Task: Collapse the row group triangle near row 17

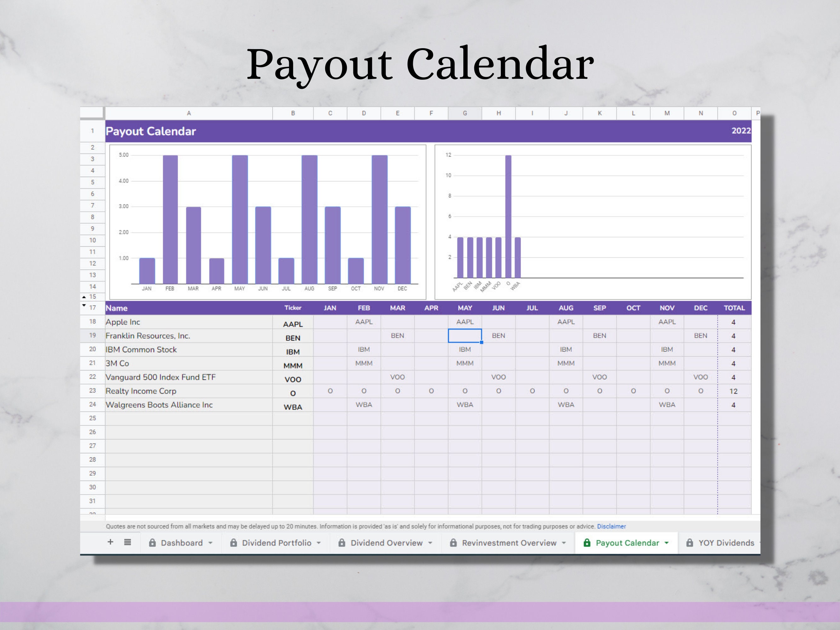Action: point(84,305)
